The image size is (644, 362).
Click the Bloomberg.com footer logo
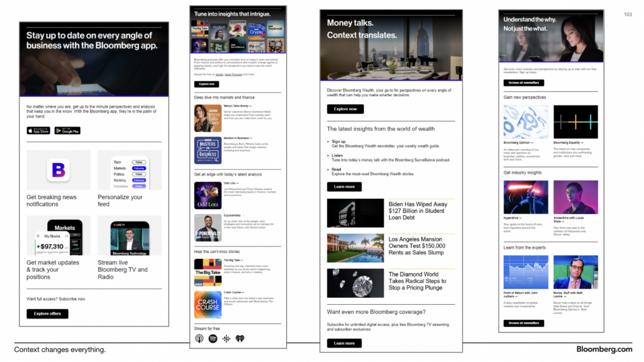(x=604, y=349)
